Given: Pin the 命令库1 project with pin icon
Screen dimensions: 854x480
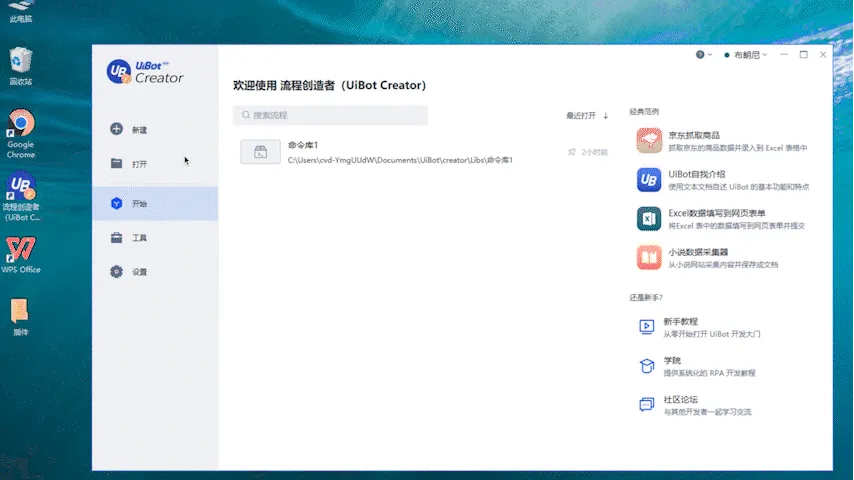Looking at the screenshot, I should [571, 152].
